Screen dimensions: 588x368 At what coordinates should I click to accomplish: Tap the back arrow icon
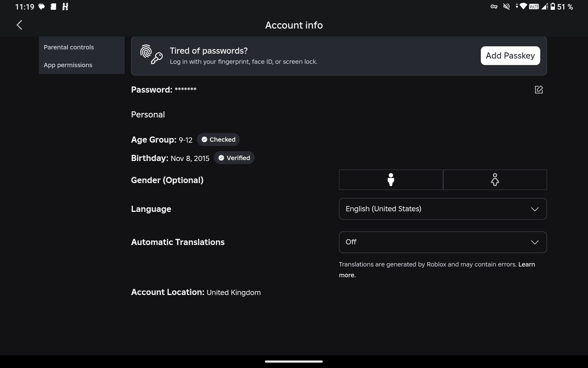19,25
